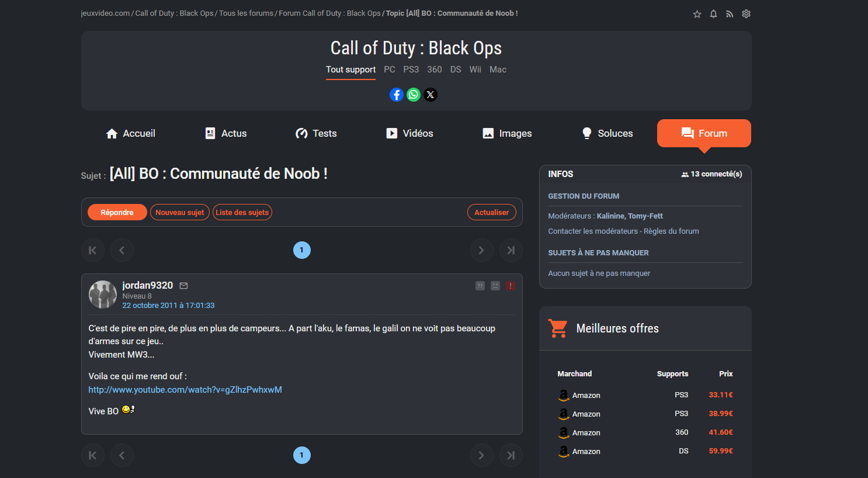
Task: Open moderator Kalinine's profile
Action: coord(610,216)
